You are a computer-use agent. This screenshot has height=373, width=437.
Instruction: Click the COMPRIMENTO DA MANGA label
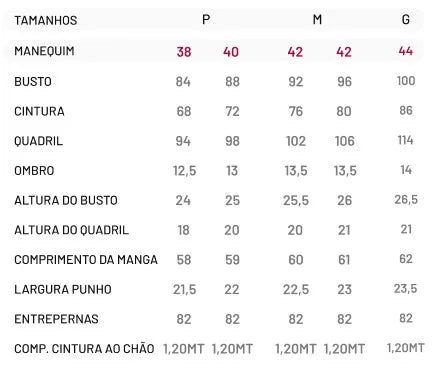[x=86, y=260]
